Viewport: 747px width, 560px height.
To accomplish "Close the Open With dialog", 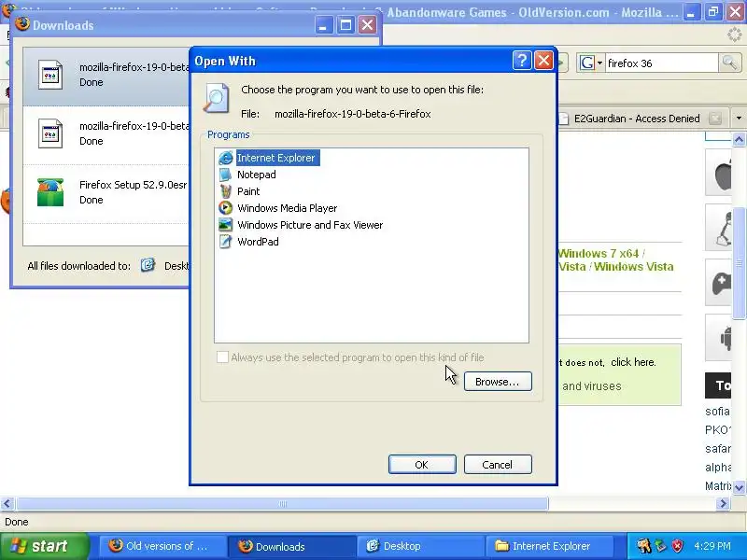I will pos(543,61).
